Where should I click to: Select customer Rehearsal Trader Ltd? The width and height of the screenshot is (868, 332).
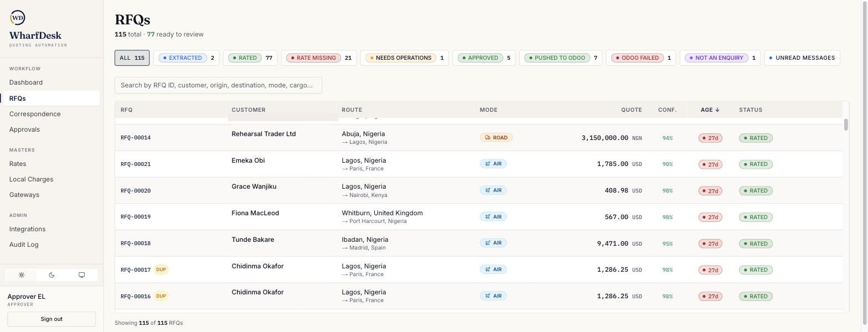click(x=263, y=134)
